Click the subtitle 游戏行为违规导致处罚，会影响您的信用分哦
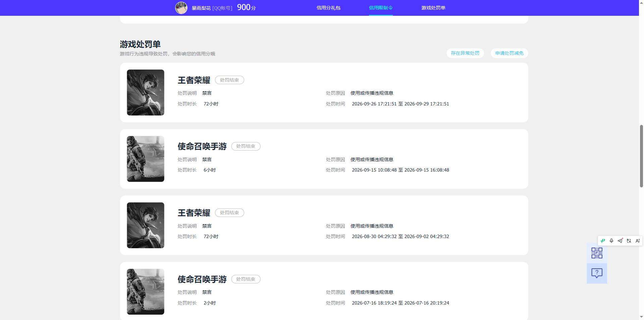This screenshot has width=644, height=320. 167,54
